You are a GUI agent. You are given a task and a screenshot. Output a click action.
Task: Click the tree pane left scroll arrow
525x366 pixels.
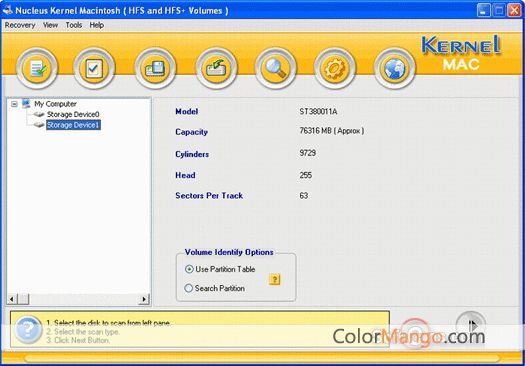[x=12, y=299]
